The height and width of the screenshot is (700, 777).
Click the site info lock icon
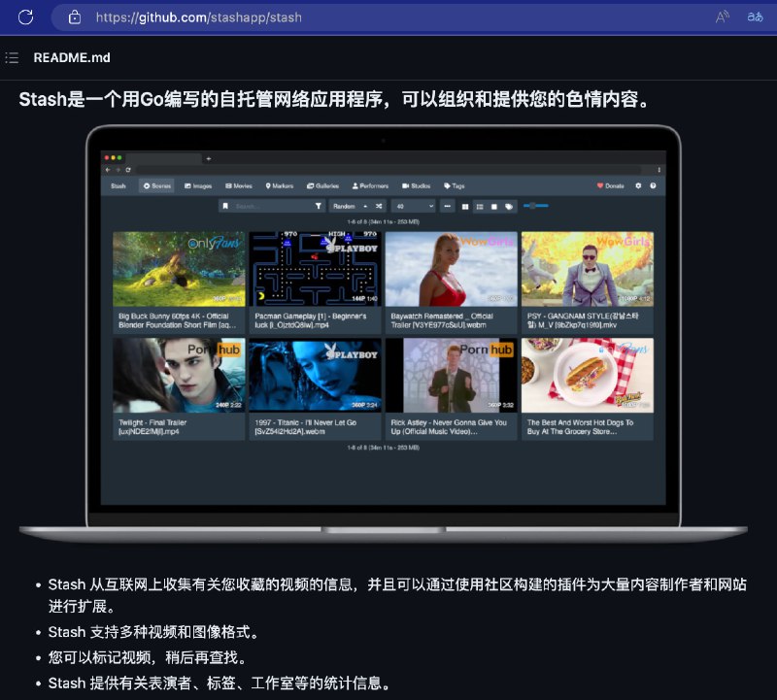(x=74, y=17)
